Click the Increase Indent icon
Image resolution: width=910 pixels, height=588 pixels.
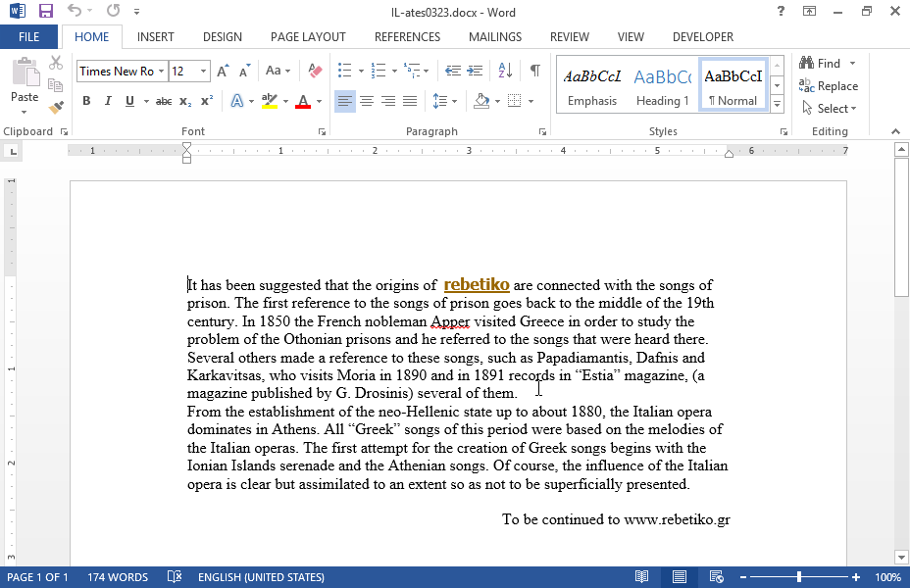point(476,71)
